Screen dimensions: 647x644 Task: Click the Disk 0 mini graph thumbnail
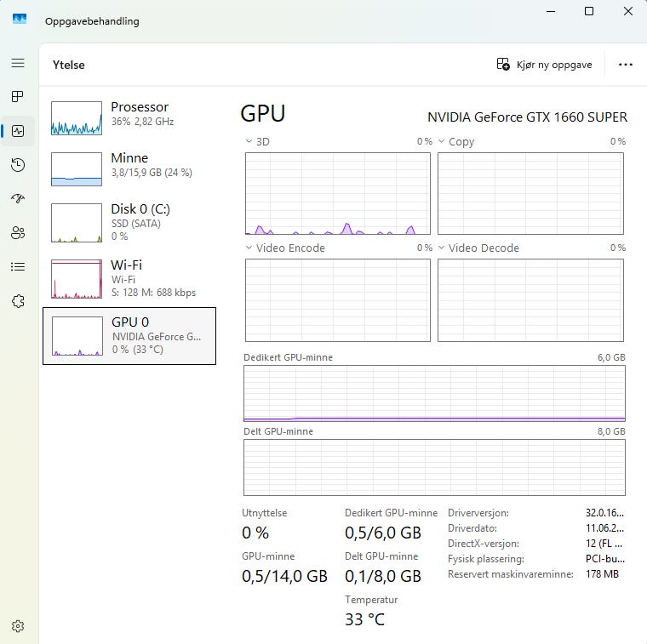[x=77, y=223]
